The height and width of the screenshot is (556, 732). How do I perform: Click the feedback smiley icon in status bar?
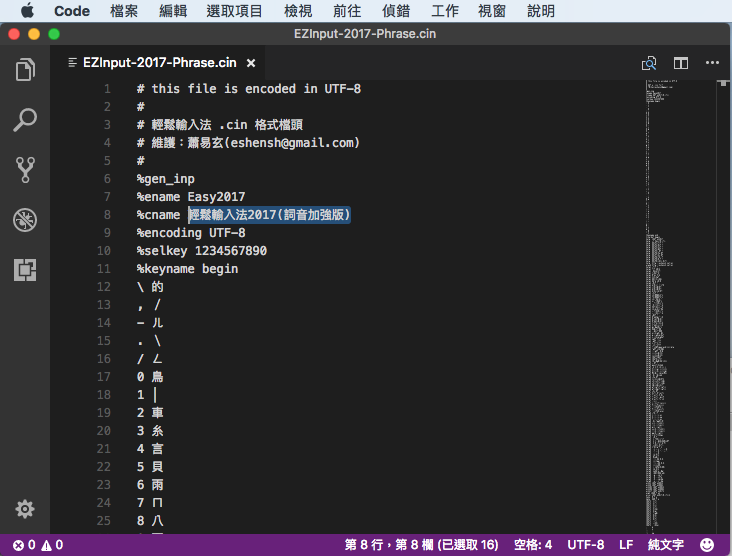pos(707,545)
